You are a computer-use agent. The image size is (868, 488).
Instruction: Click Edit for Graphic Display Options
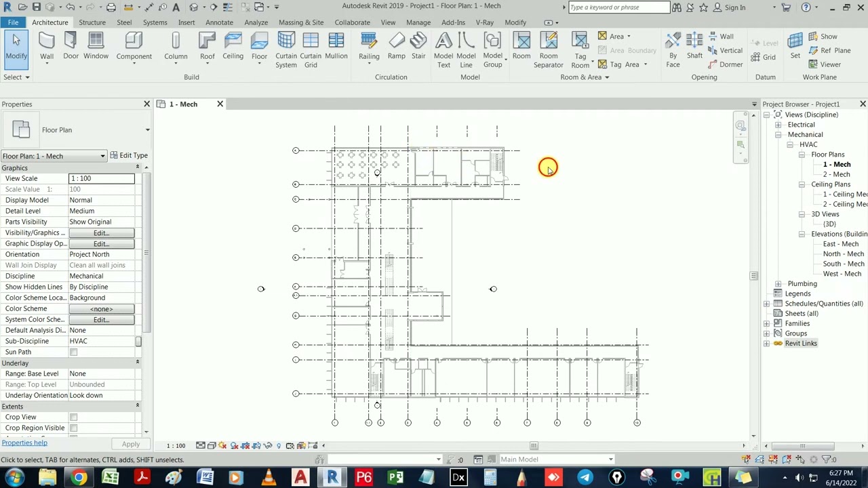101,243
